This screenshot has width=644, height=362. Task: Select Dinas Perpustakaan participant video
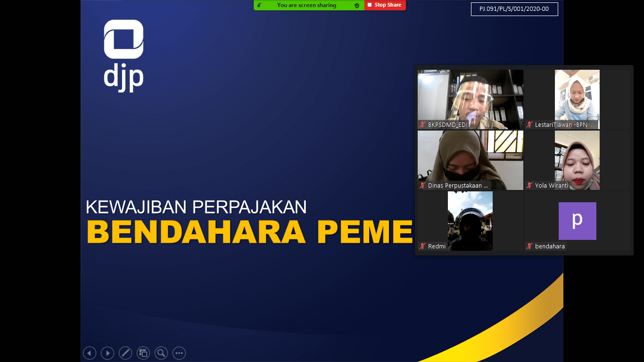click(x=470, y=160)
